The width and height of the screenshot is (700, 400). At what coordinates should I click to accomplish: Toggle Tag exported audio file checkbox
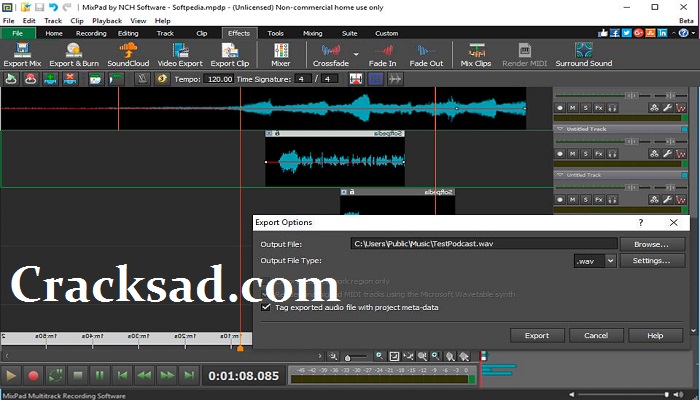click(267, 307)
